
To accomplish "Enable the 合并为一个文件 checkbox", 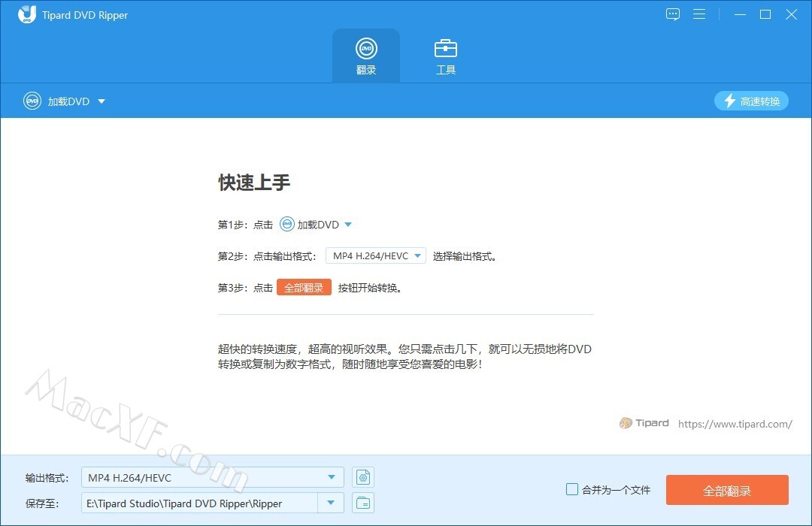I will pyautogui.click(x=571, y=489).
